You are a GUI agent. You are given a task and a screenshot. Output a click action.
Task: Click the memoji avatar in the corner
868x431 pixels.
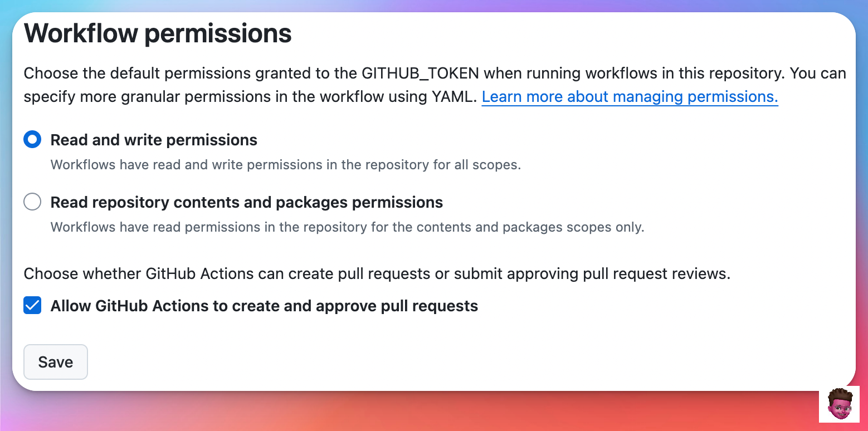click(839, 404)
